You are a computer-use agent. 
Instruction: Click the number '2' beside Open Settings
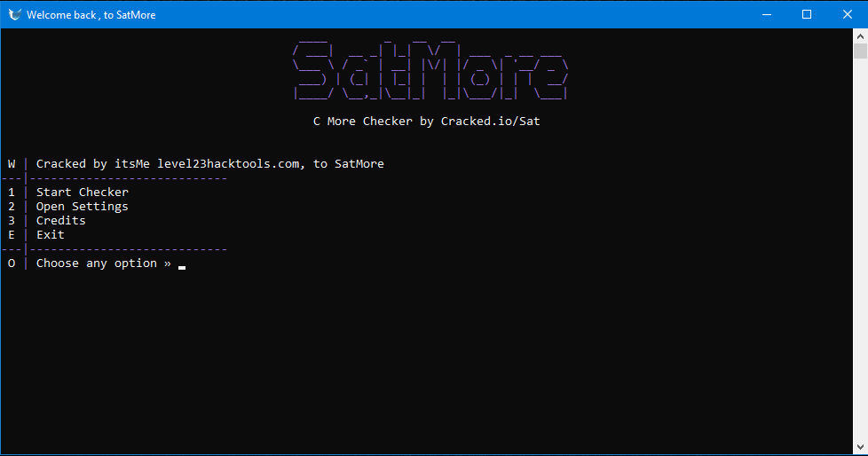[x=12, y=207]
